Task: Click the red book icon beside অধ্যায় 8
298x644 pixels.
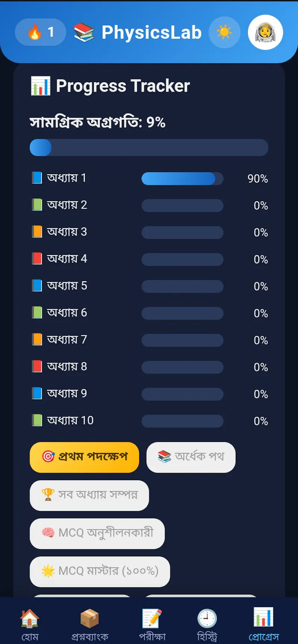Action: [x=37, y=366]
